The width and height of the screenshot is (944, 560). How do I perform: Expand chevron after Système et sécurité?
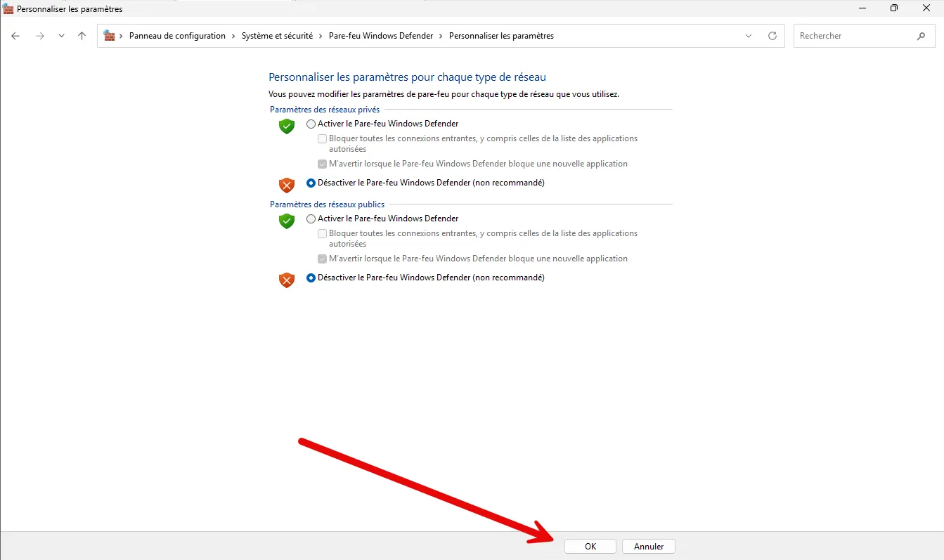coord(321,36)
